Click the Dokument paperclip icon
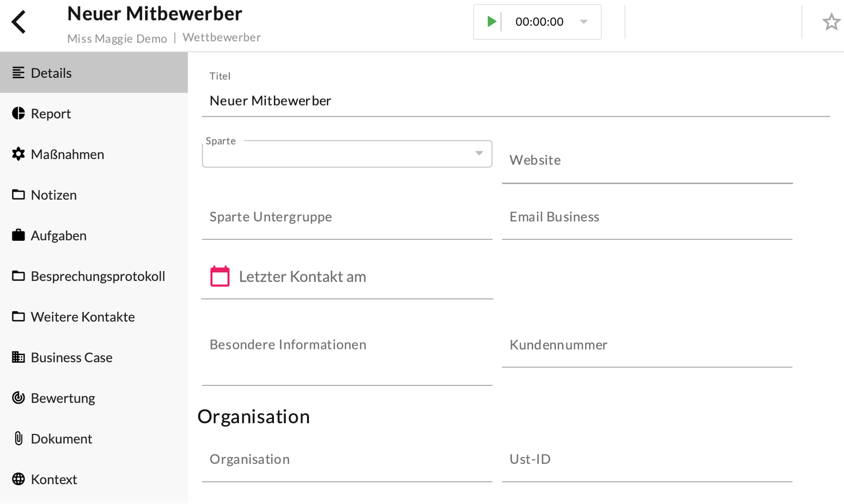 click(18, 438)
